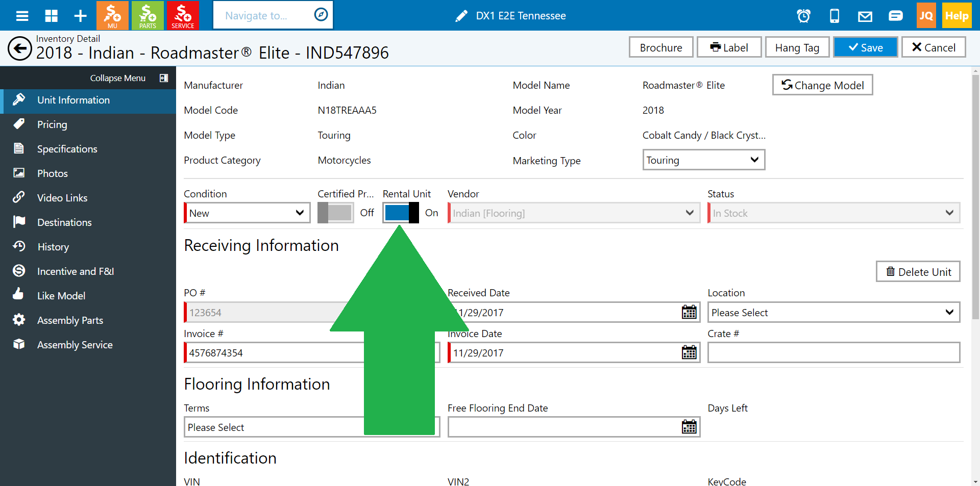980x486 pixels.
Task: Click the compass icon in Navigate box
Action: [x=321, y=15]
